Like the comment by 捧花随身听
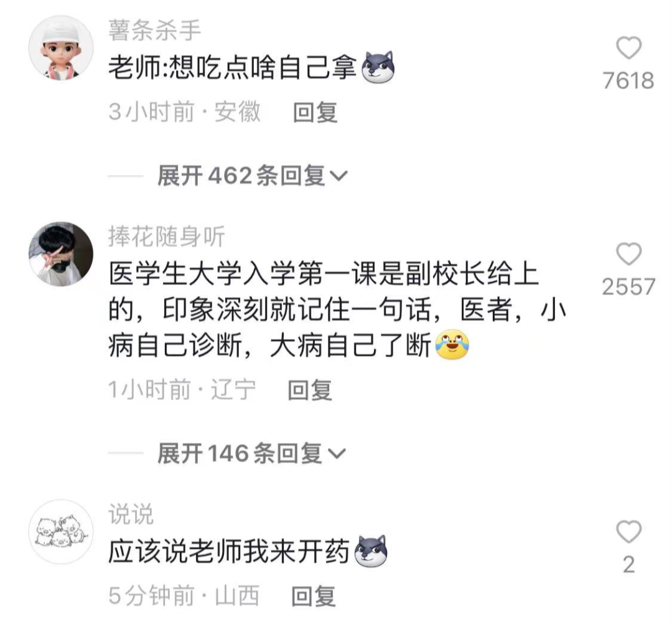Screen dimensions: 672x622 (x=628, y=254)
